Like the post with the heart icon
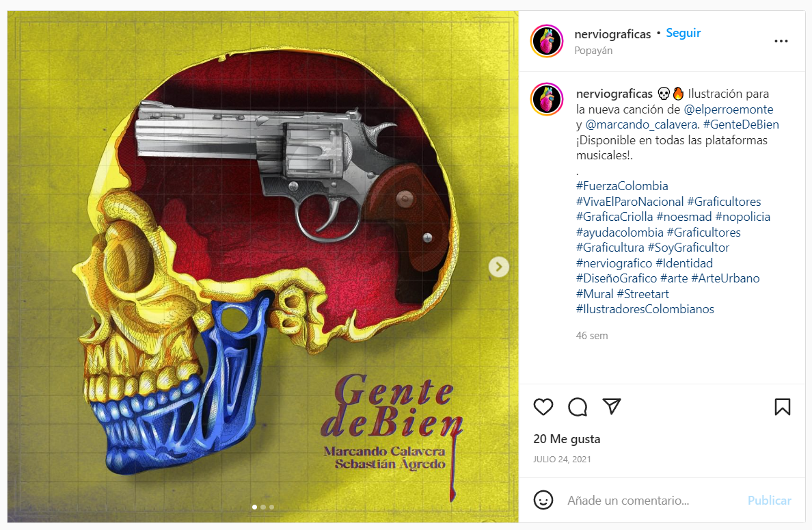Screen dimensions: 812x530 click(x=543, y=407)
